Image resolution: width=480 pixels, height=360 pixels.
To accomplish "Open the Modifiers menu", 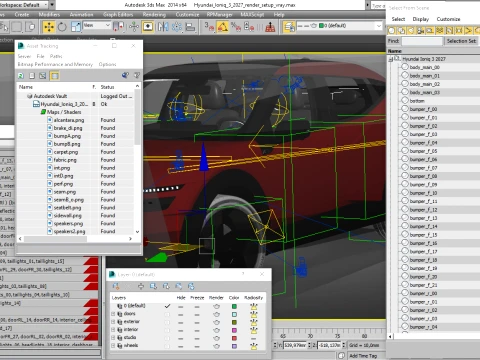I will 49,15.
